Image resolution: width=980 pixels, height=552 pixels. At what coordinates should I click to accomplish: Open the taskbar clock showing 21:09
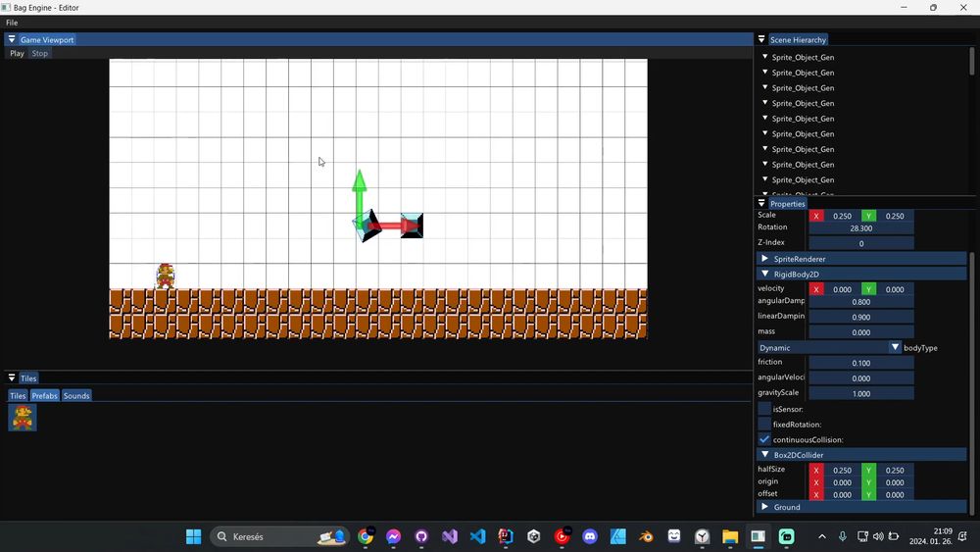coord(931,536)
